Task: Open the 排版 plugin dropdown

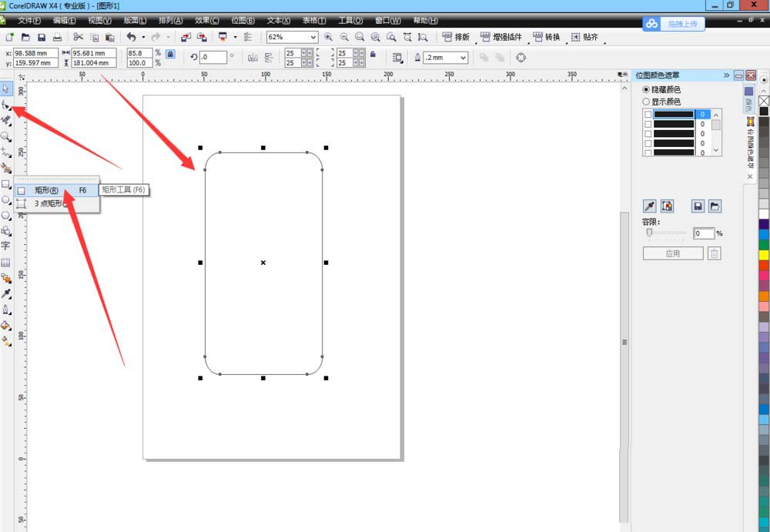Action: coord(456,37)
